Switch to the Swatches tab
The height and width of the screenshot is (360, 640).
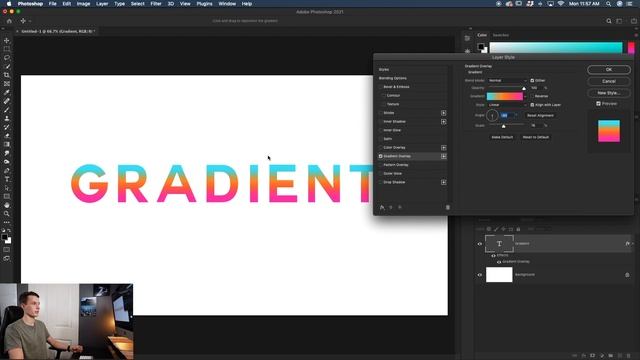(500, 35)
